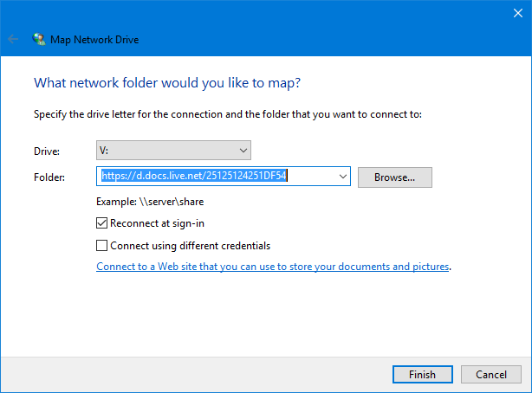
Task: Click the Drive: field label
Action: (47, 151)
